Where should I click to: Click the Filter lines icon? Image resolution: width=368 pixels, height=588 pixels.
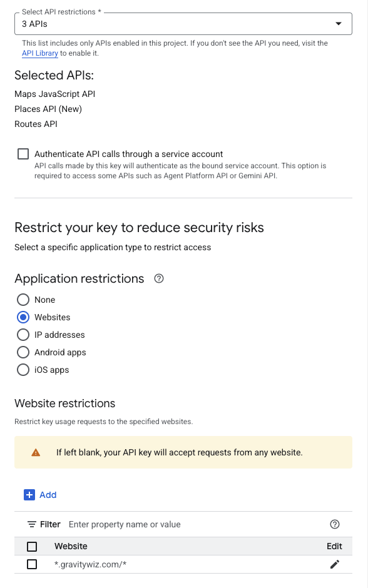tap(32, 524)
